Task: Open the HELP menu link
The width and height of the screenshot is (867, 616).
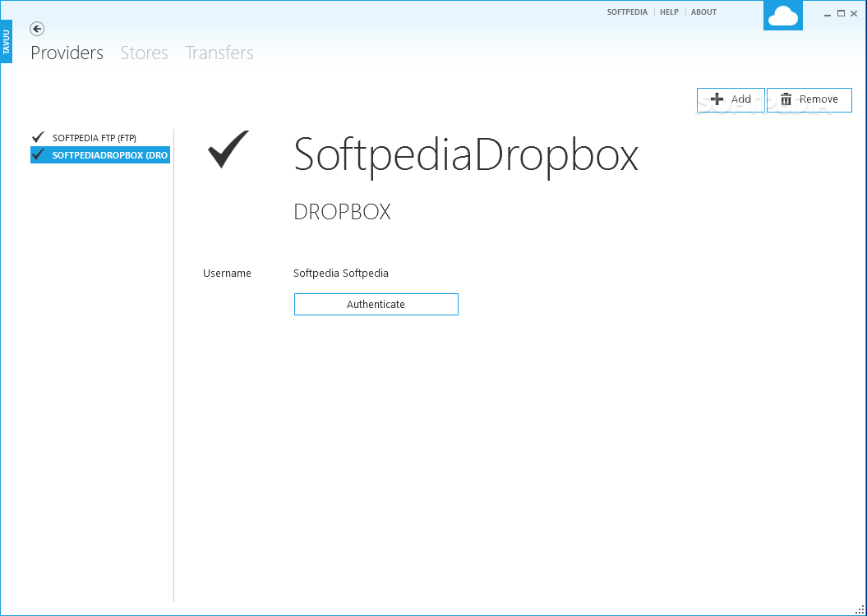Action: coord(669,12)
